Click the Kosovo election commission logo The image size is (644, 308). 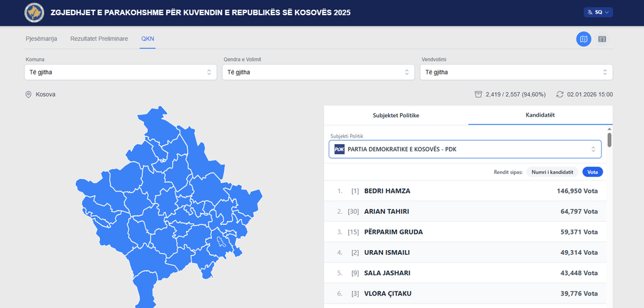[x=34, y=13]
